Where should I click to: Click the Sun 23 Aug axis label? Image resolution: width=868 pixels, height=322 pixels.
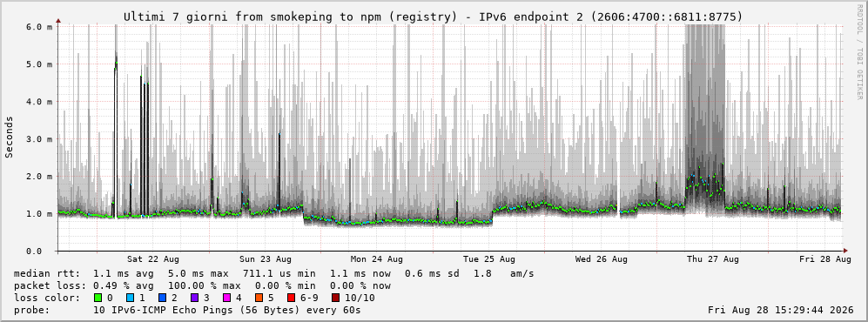(266, 259)
